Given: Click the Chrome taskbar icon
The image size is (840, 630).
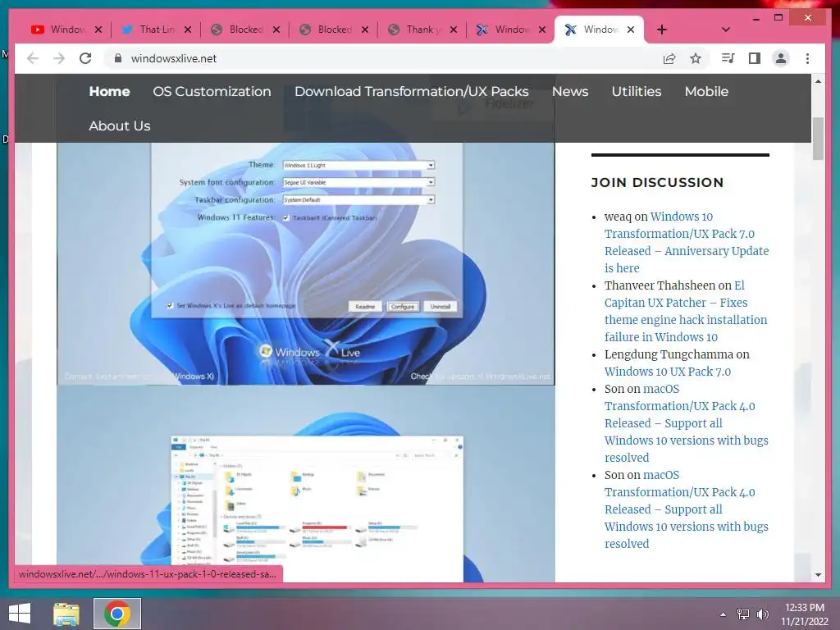Looking at the screenshot, I should [x=117, y=614].
